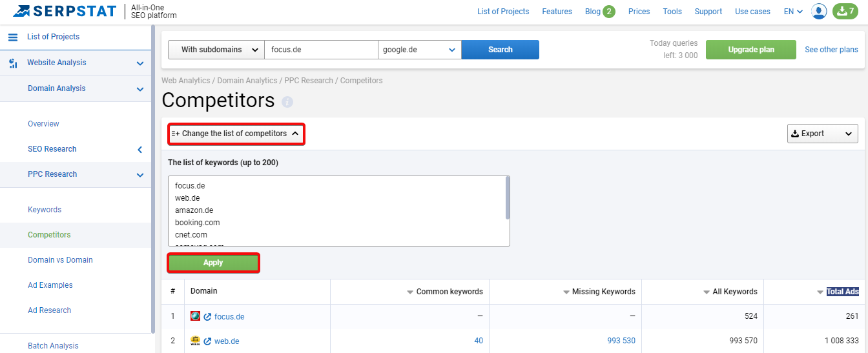Expand the SEO Research section chevron
The height and width of the screenshot is (353, 868).
[x=140, y=150]
